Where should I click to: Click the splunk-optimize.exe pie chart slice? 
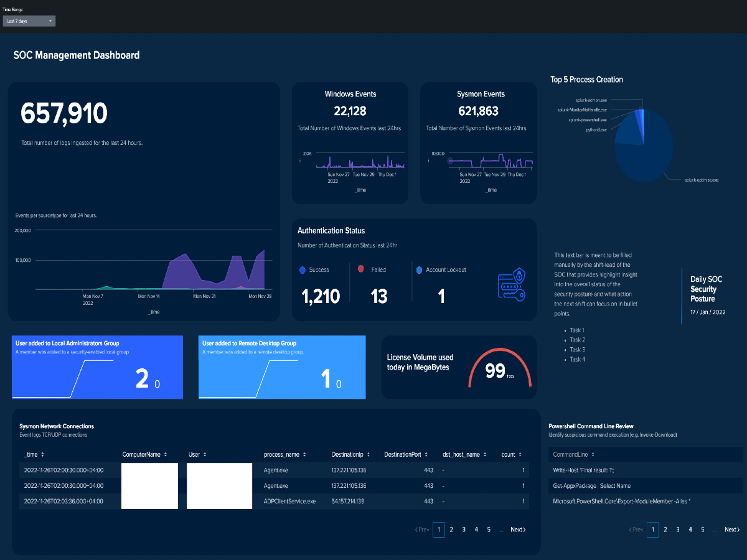647,149
